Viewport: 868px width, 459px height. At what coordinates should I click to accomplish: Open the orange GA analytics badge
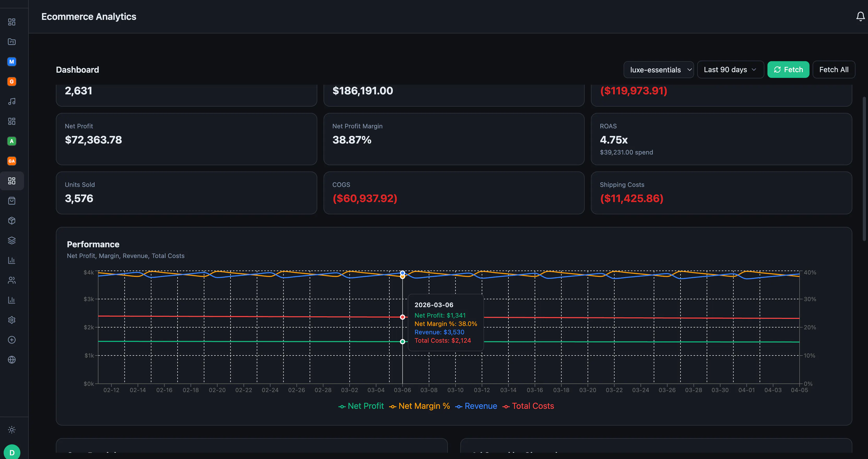[12, 161]
